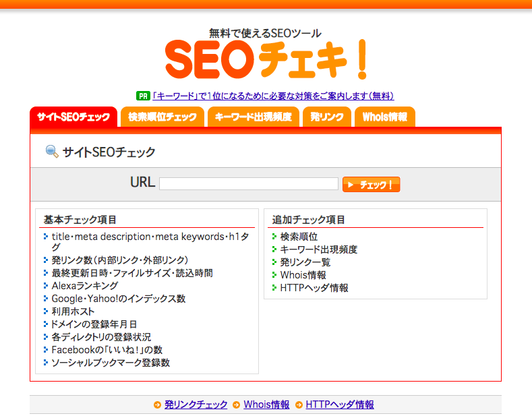The height and width of the screenshot is (418, 532).
Task: Click the orange チェック! button
Action: [371, 184]
